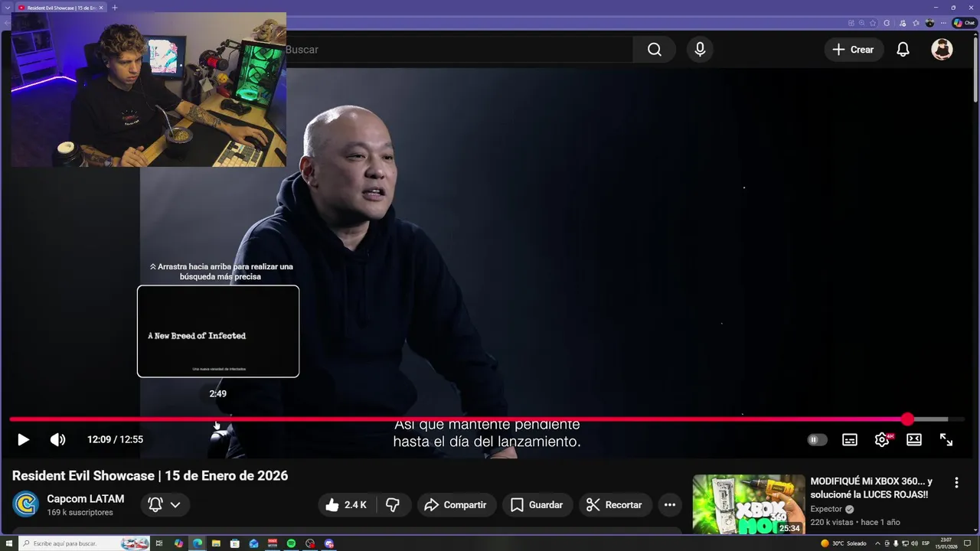Screen dimensions: 980x551
Task: Click the Resident Evil Showcase video title
Action: [150, 476]
